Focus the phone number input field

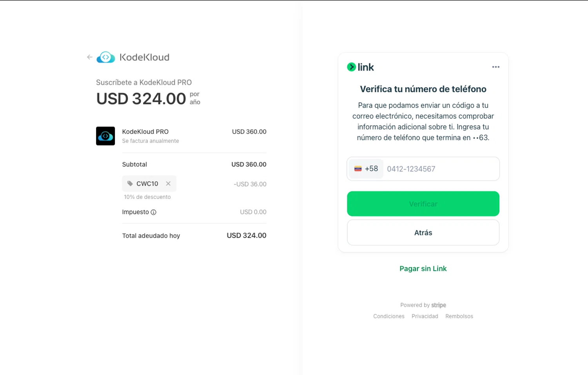pos(439,169)
